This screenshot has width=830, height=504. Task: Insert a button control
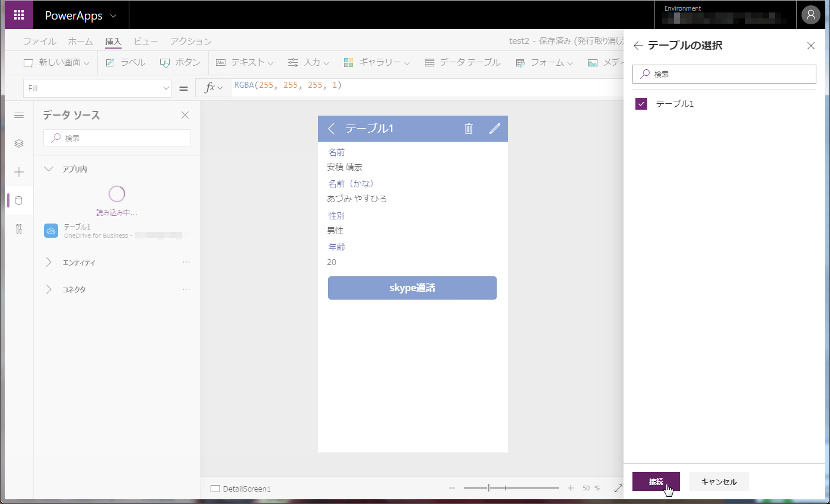point(180,62)
